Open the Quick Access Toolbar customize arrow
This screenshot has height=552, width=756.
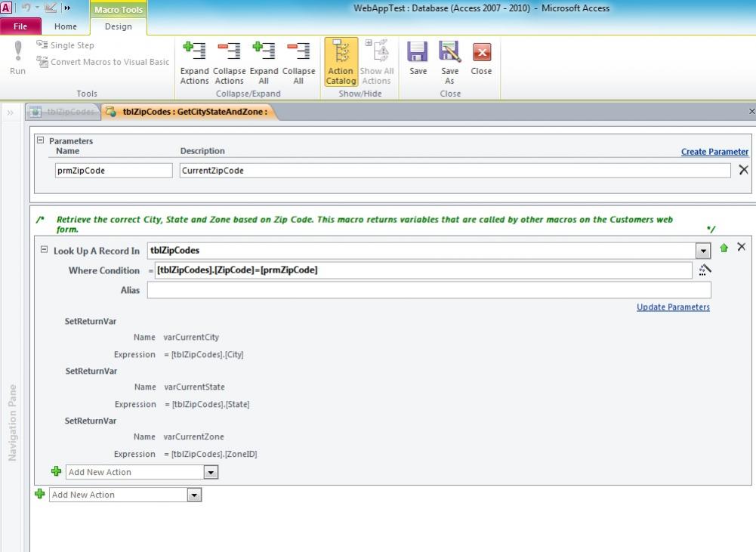[67, 8]
